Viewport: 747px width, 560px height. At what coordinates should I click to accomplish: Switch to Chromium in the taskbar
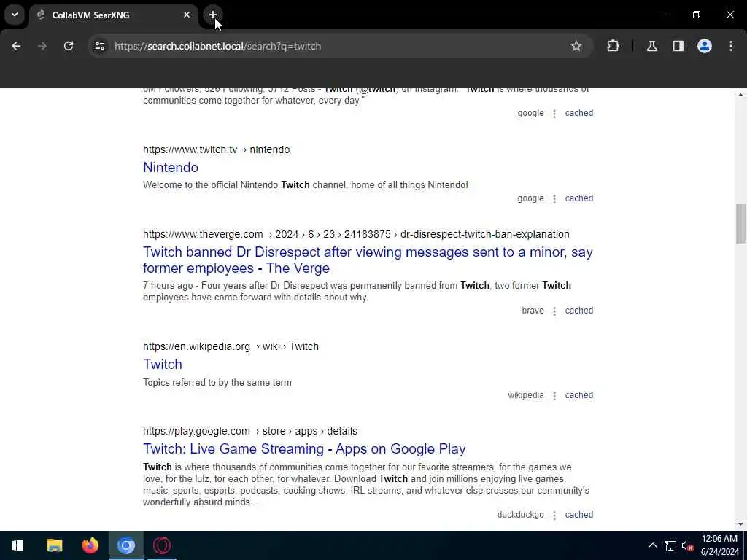coord(125,545)
